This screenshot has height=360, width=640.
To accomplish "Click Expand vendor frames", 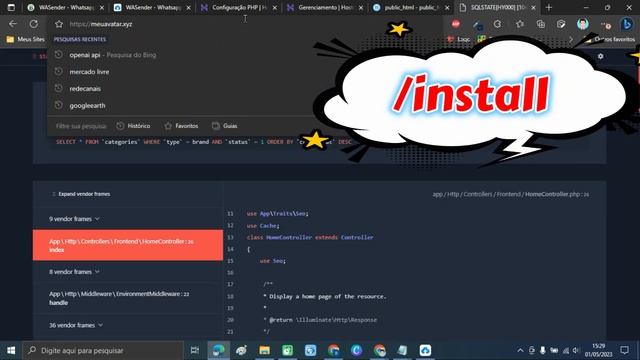I will click(x=81, y=194).
